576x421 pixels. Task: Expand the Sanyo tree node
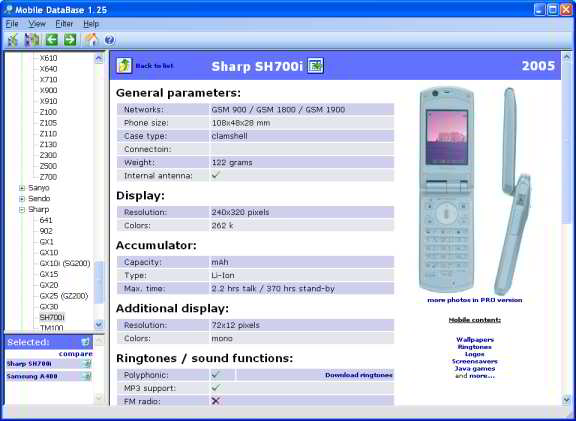tap(22, 188)
